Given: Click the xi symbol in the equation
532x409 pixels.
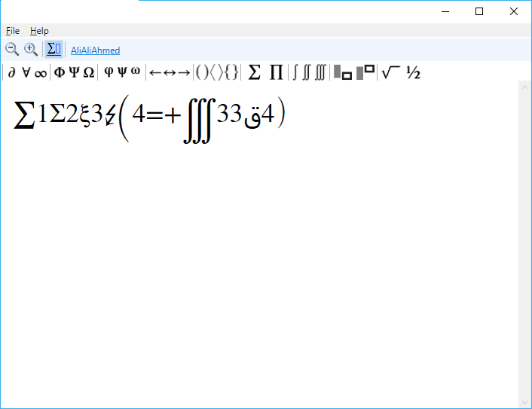Looking at the screenshot, I should pyautogui.click(x=84, y=115).
